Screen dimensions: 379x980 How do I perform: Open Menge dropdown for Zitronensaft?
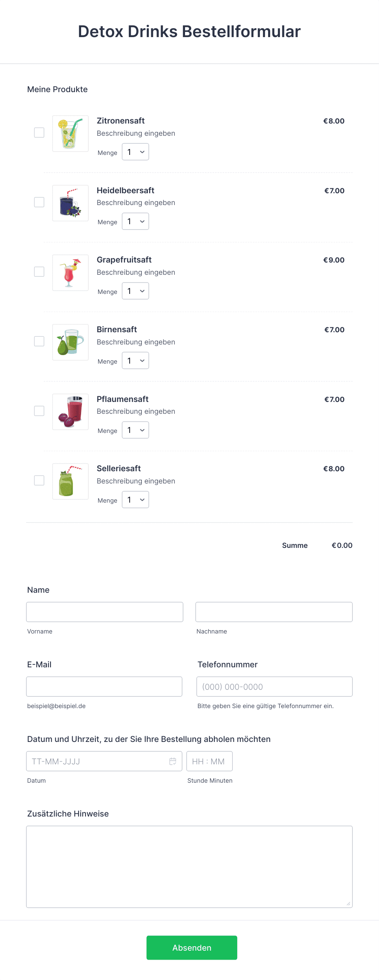pos(135,152)
